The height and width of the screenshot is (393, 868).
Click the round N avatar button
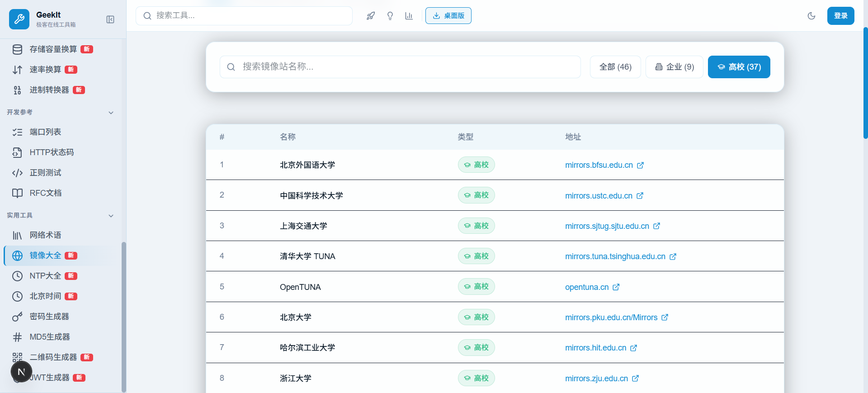pyautogui.click(x=21, y=372)
